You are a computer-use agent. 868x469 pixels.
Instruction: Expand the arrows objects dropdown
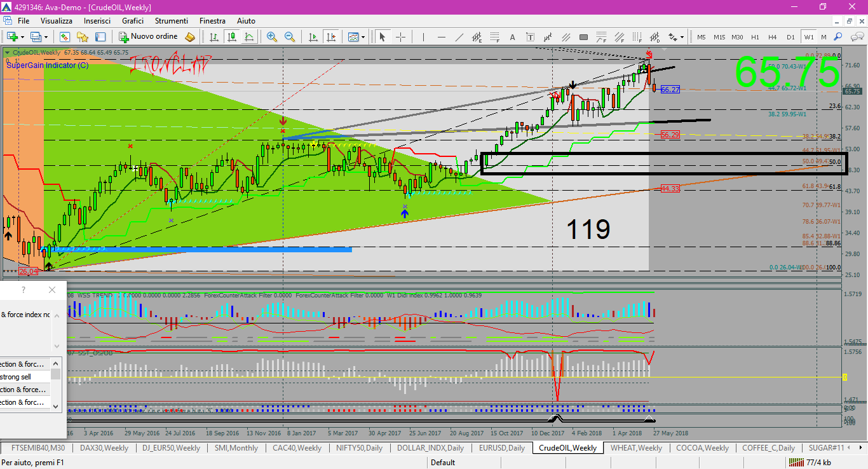tap(682, 37)
